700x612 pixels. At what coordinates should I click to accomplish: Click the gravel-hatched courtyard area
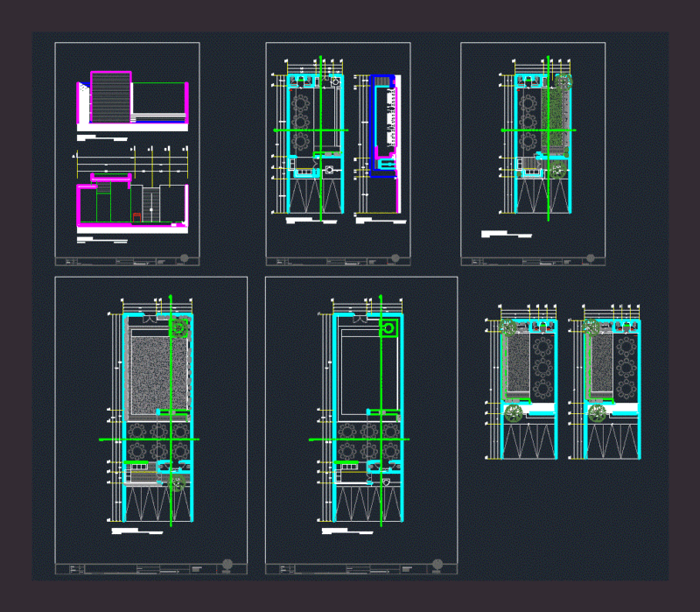point(158,376)
